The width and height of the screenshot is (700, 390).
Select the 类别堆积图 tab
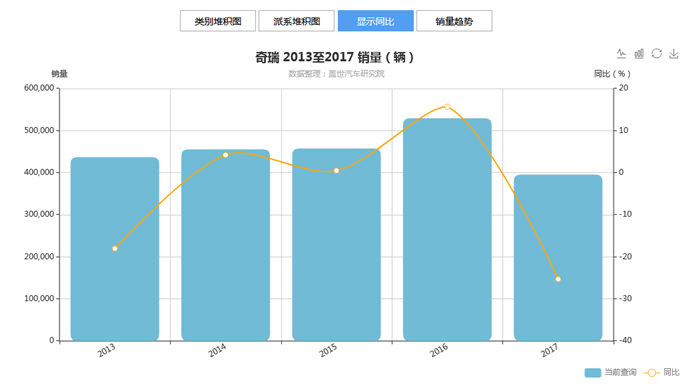click(218, 21)
